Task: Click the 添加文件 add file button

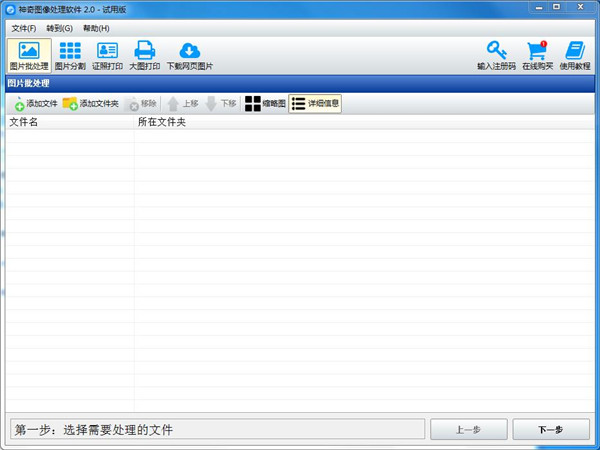Action: (x=35, y=103)
